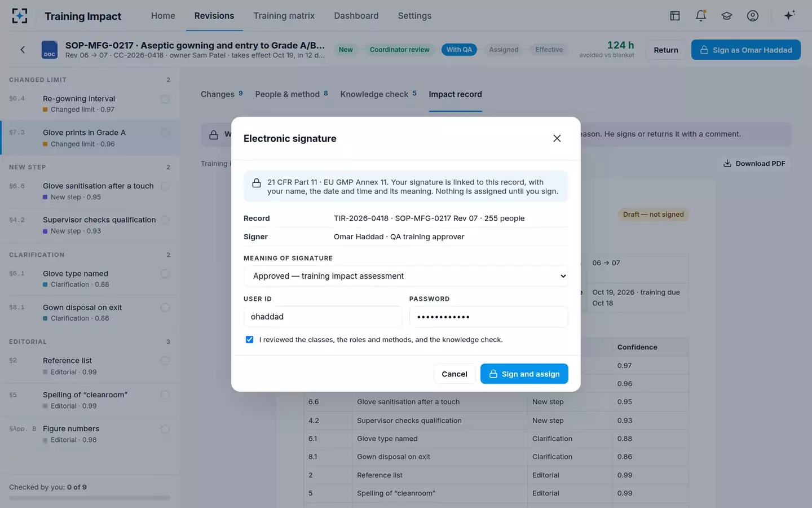Check off Reference list item

pyautogui.click(x=165, y=361)
